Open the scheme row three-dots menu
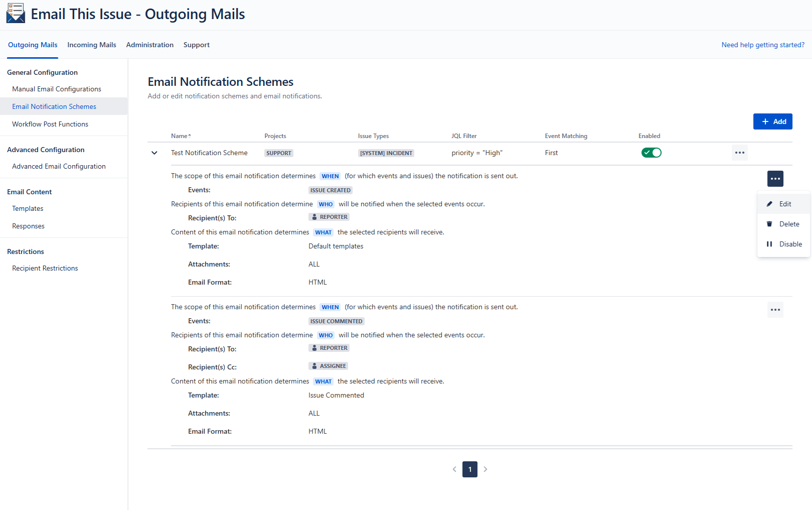 [739, 153]
